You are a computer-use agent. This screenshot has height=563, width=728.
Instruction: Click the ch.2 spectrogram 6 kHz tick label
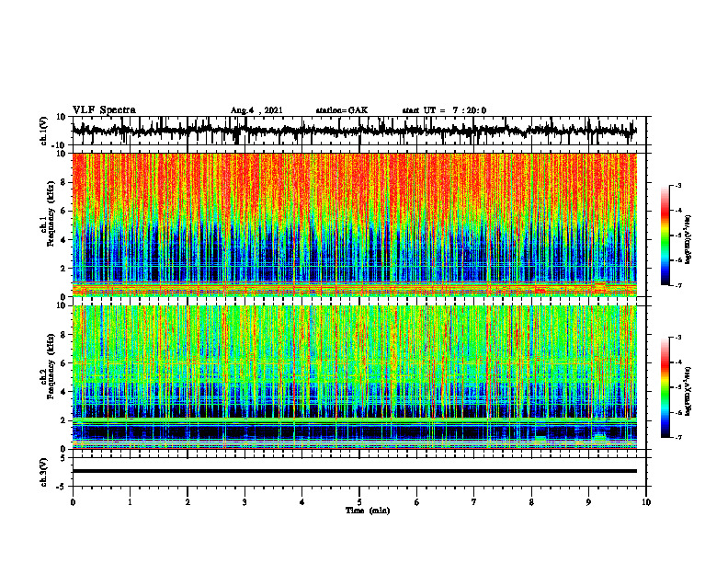[x=63, y=363]
